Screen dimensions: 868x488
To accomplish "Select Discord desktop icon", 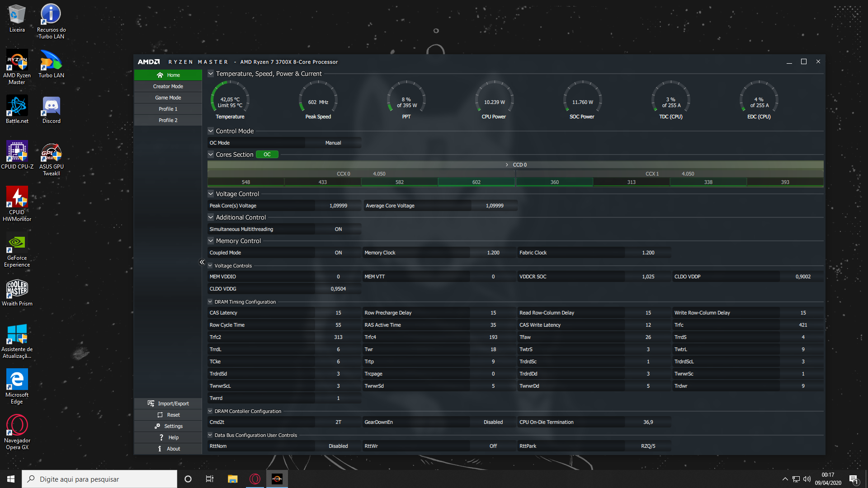I will click(51, 109).
